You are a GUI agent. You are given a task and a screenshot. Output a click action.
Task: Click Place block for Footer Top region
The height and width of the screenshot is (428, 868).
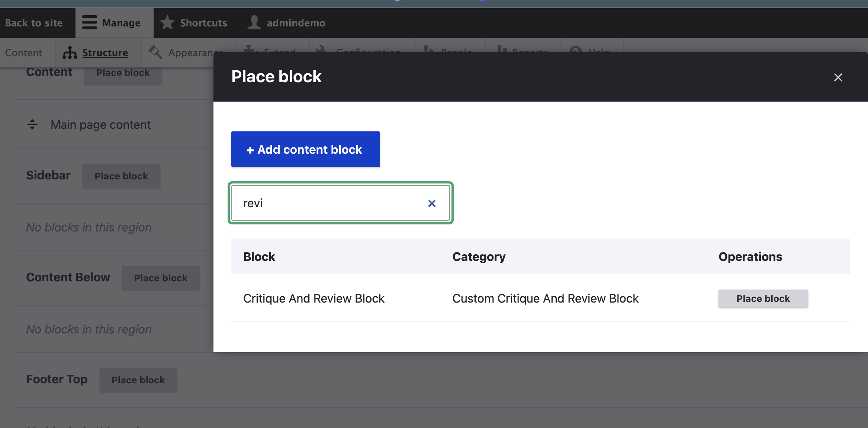pyautogui.click(x=138, y=380)
